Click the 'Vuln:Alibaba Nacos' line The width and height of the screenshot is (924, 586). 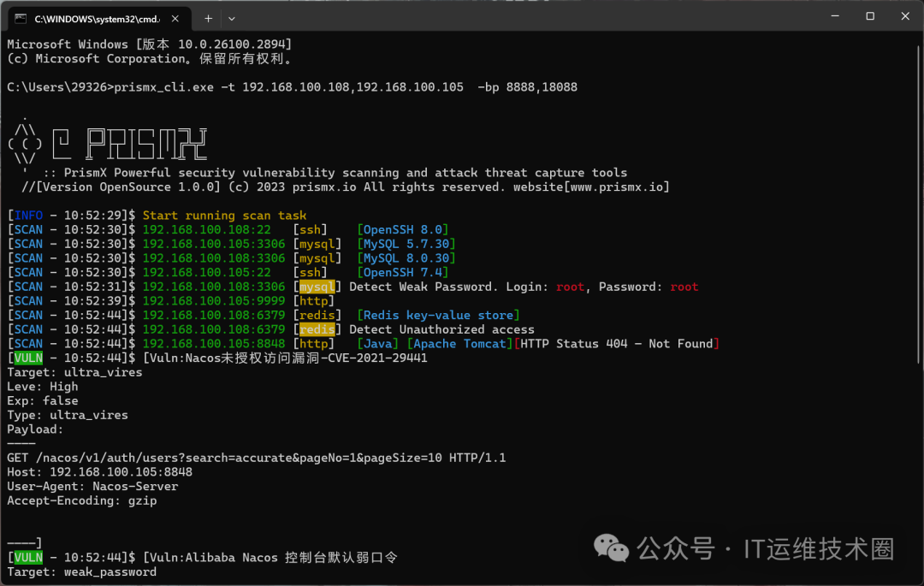pos(203,558)
